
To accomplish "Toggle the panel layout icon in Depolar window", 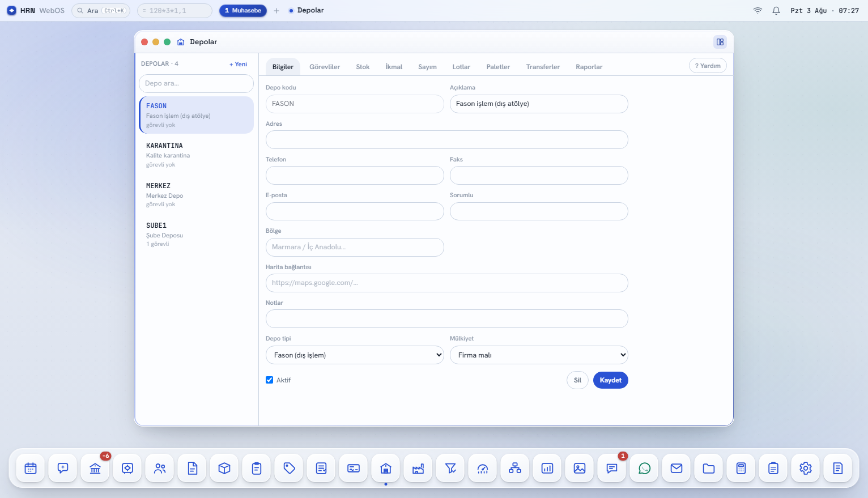I will click(x=720, y=42).
